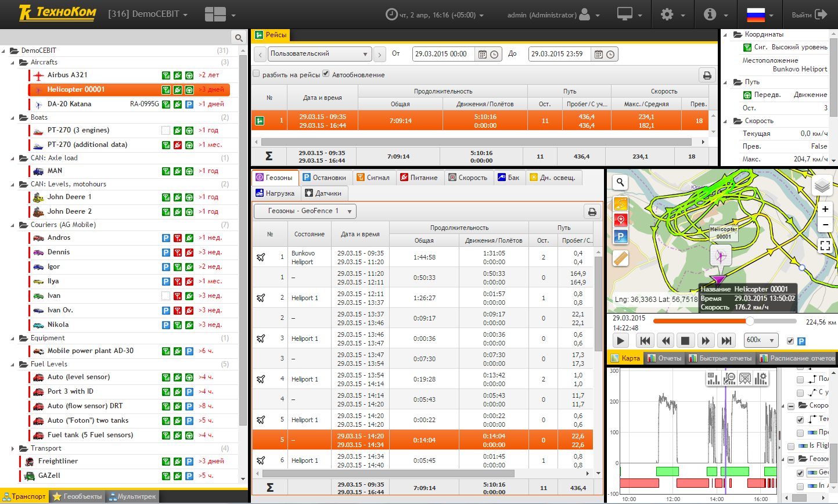Open the Датчики tab
The height and width of the screenshot is (504, 838).
[x=325, y=193]
